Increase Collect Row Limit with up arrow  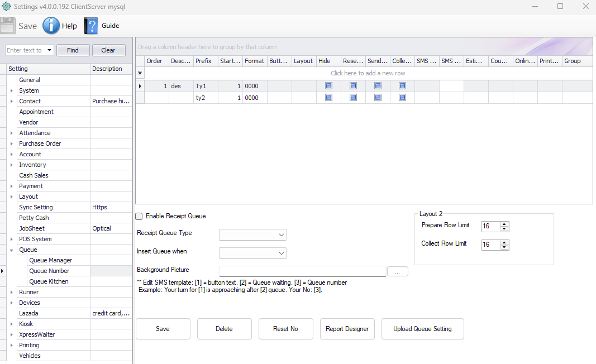(504, 242)
